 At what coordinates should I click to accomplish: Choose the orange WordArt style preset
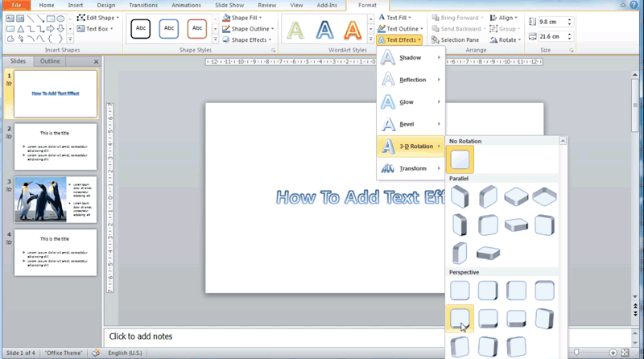tap(352, 30)
